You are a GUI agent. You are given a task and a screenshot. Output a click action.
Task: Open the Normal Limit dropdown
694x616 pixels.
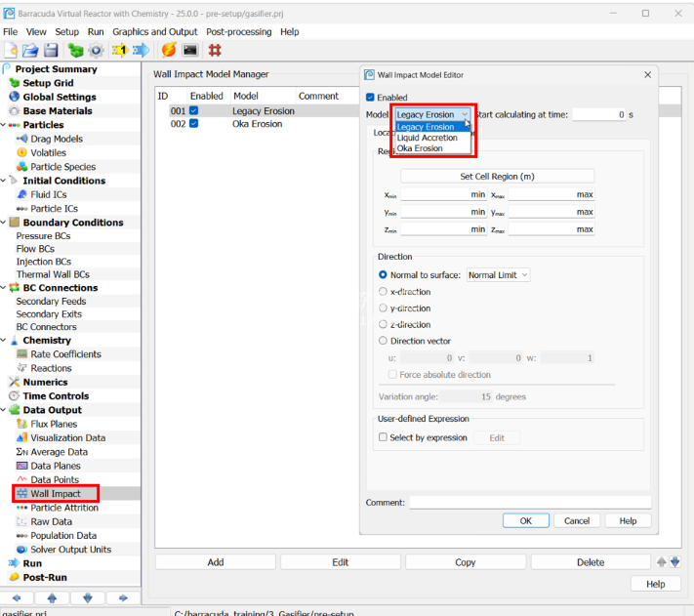(x=498, y=275)
